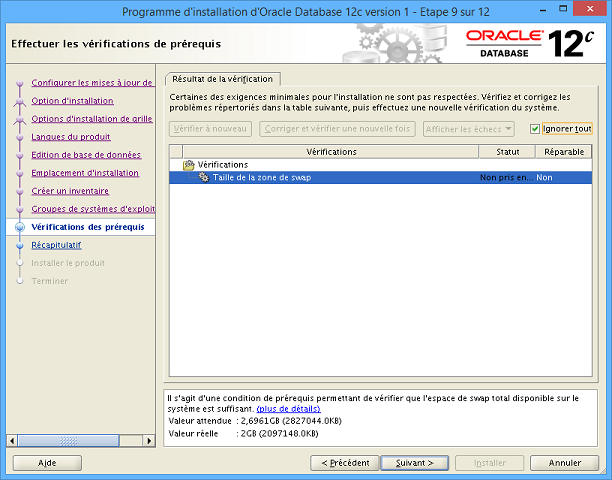Click the Suivant button
This screenshot has height=480, width=612.
pos(415,463)
